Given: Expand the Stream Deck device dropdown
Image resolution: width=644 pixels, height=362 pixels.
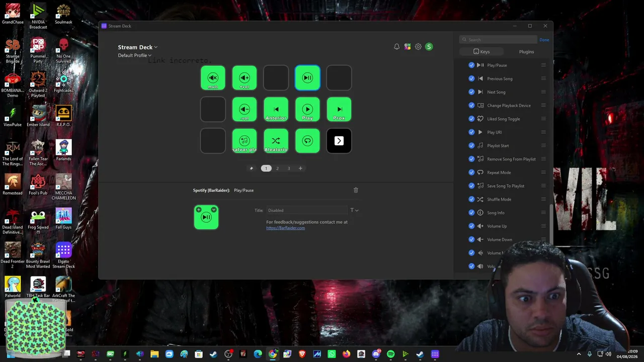Looking at the screenshot, I should click(x=138, y=47).
